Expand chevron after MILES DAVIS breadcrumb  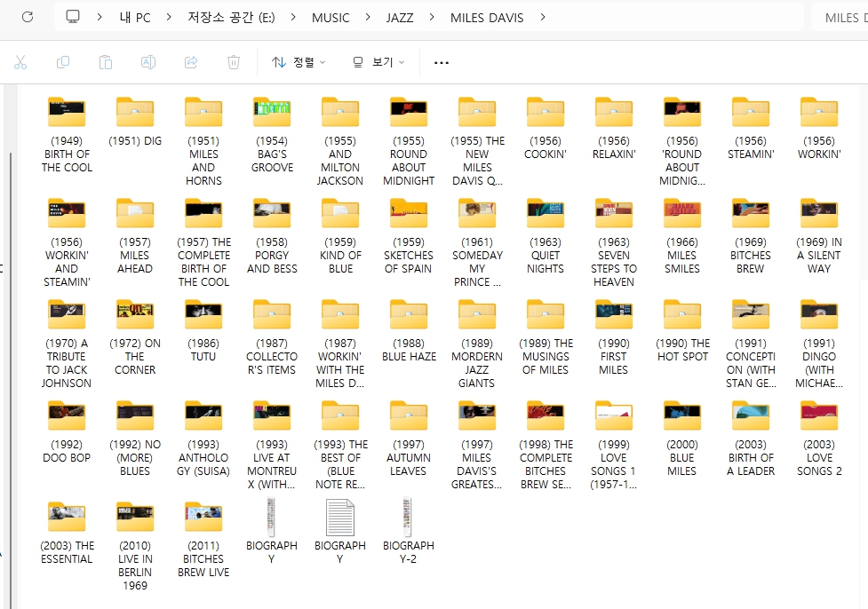(543, 18)
